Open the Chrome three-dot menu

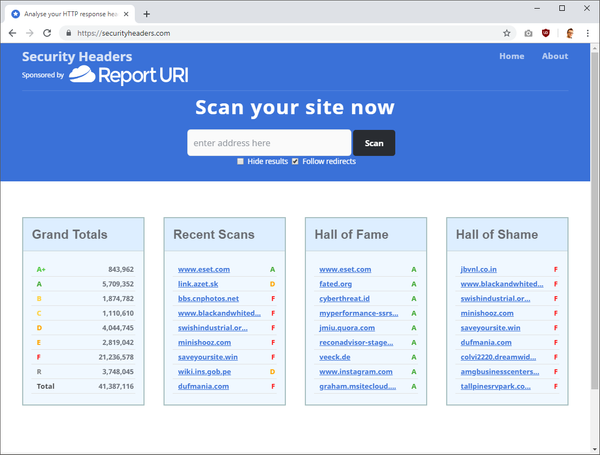(587, 33)
